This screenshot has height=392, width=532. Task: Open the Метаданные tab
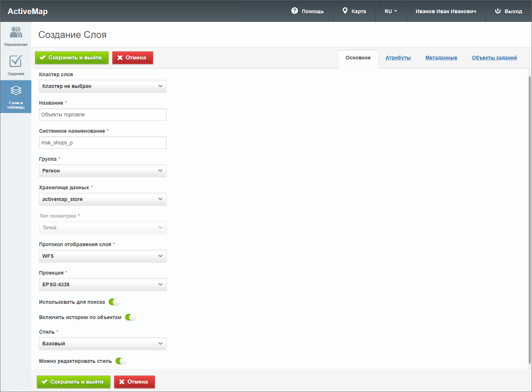pos(441,58)
